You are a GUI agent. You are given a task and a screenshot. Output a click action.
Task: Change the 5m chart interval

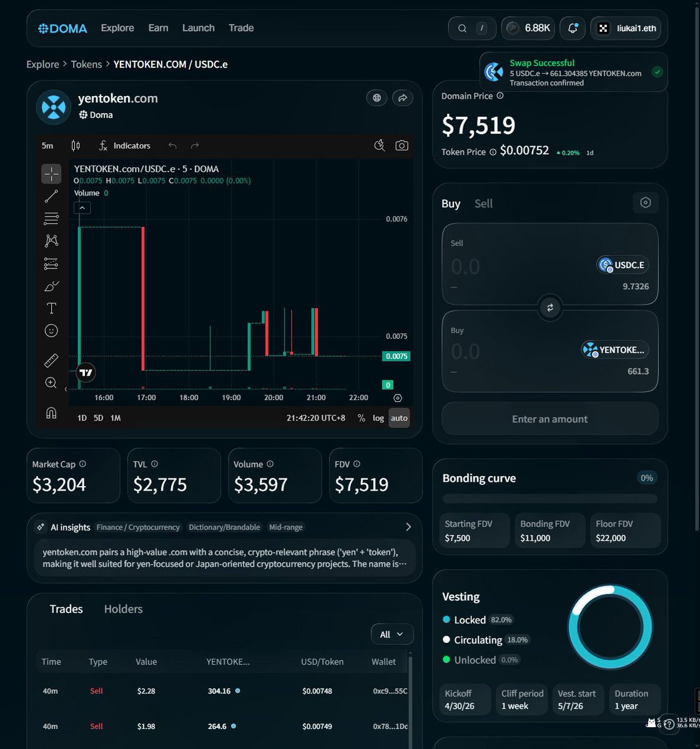click(x=47, y=145)
